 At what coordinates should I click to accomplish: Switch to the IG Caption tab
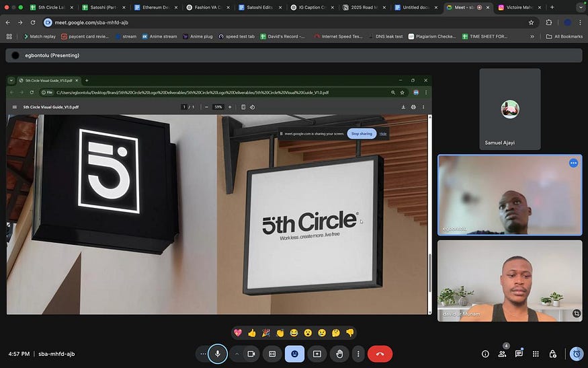tap(312, 7)
